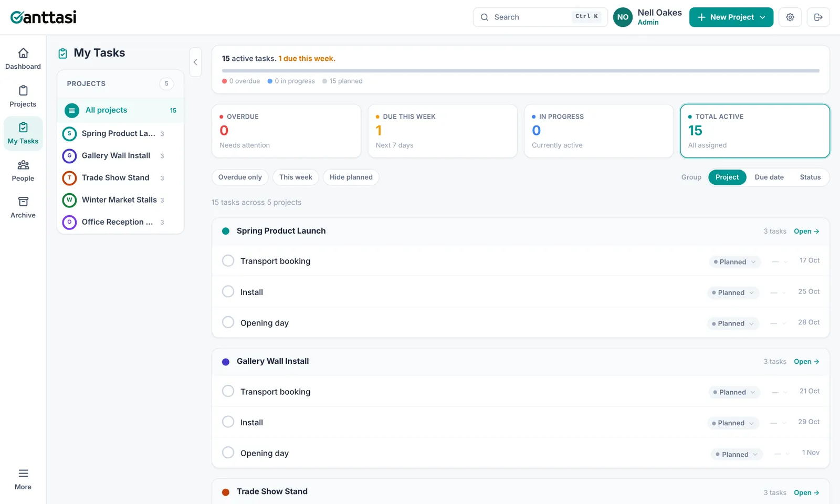Image resolution: width=840 pixels, height=504 pixels.
Task: Select the My Tasks sidebar icon
Action: [23, 128]
